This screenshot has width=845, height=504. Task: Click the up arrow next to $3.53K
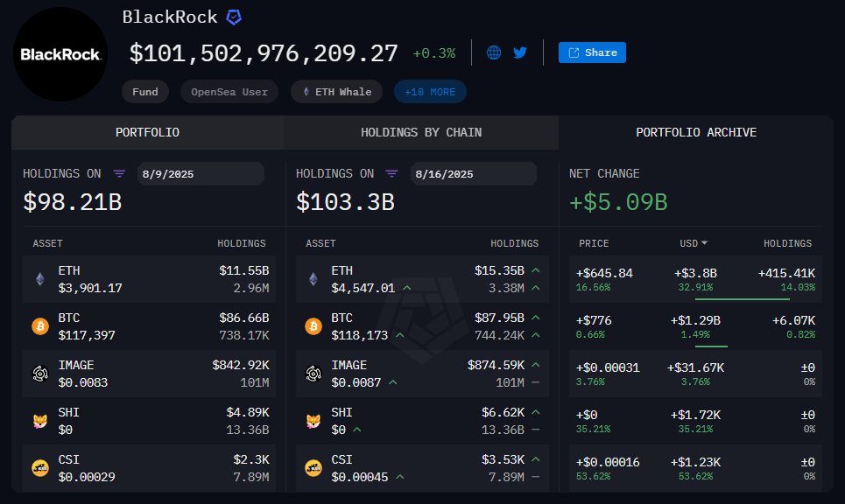pos(536,459)
